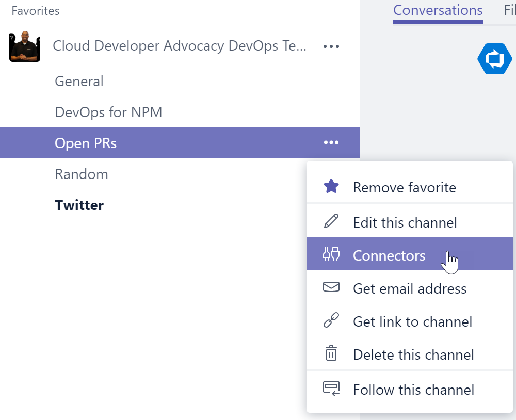The height and width of the screenshot is (420, 516).
Task: Click the star icon beside Remove favorite
Action: (x=331, y=186)
